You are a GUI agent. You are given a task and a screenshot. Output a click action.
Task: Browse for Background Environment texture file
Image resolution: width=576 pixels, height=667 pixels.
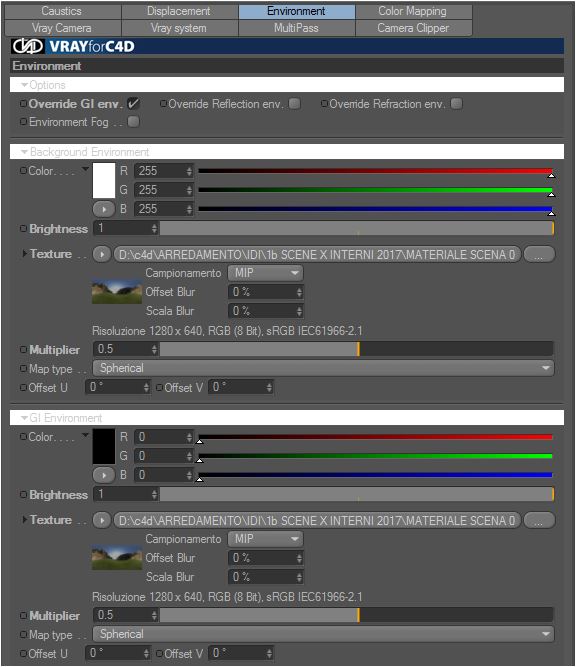click(x=539, y=254)
